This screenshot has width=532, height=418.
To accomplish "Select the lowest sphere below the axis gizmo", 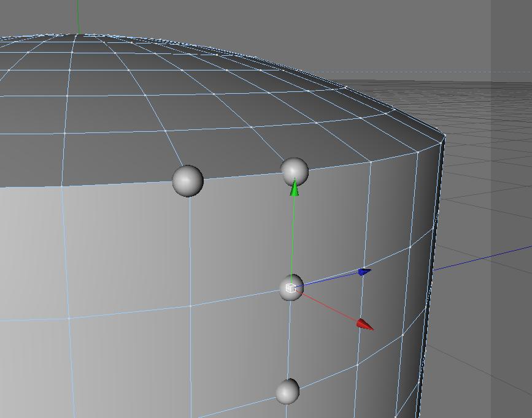I will click(287, 392).
